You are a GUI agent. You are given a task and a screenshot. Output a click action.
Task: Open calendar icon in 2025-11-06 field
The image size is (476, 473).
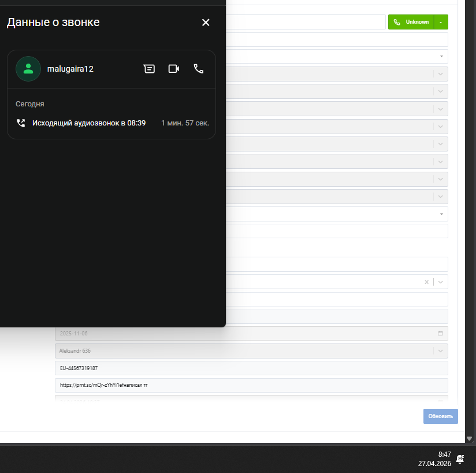[x=440, y=333]
